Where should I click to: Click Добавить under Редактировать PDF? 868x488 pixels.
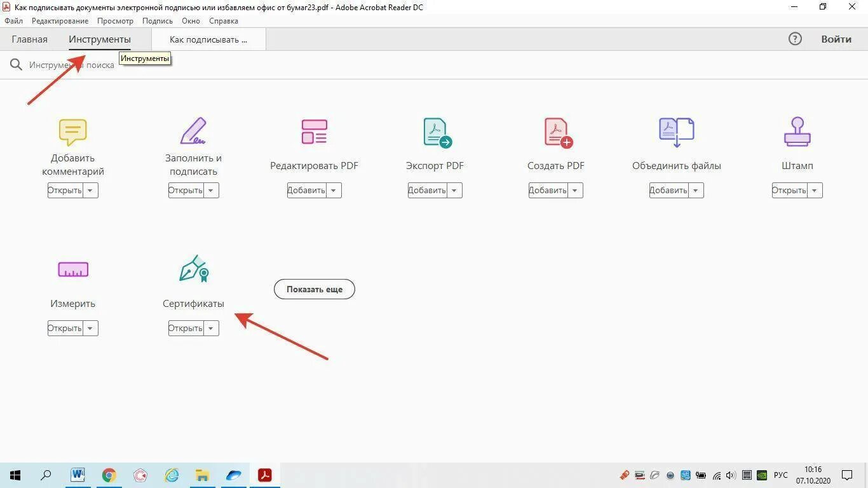click(306, 190)
